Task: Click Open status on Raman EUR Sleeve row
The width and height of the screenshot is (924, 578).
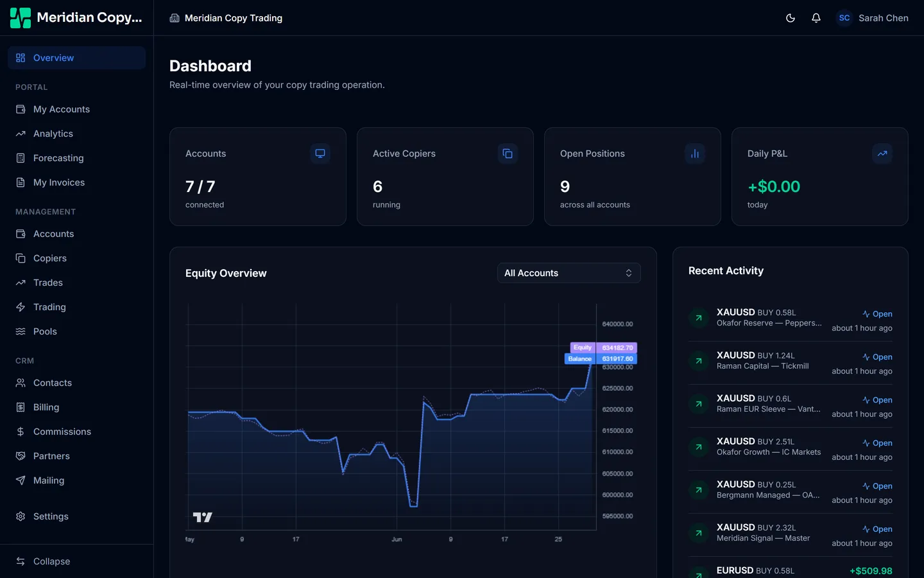Action: coord(877,400)
